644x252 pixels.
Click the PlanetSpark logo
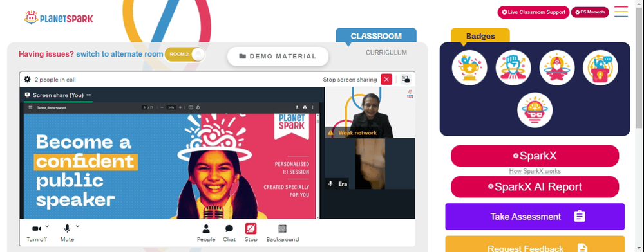(59, 18)
